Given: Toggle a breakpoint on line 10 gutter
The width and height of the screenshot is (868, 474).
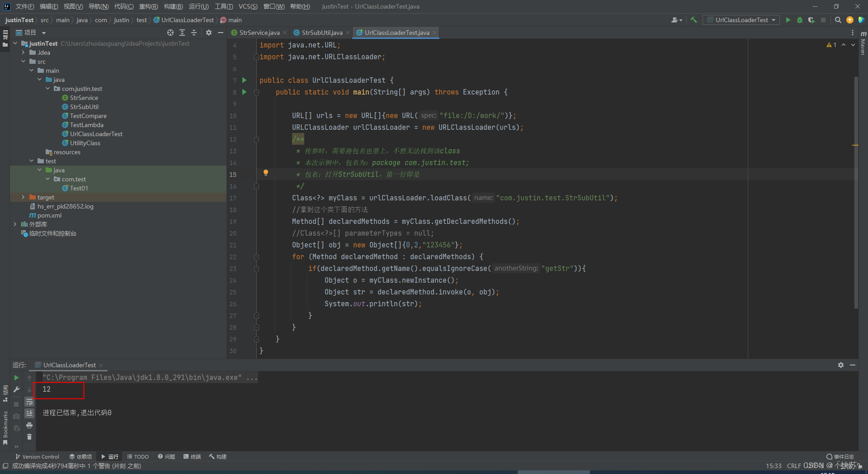Looking at the screenshot, I should [x=244, y=116].
